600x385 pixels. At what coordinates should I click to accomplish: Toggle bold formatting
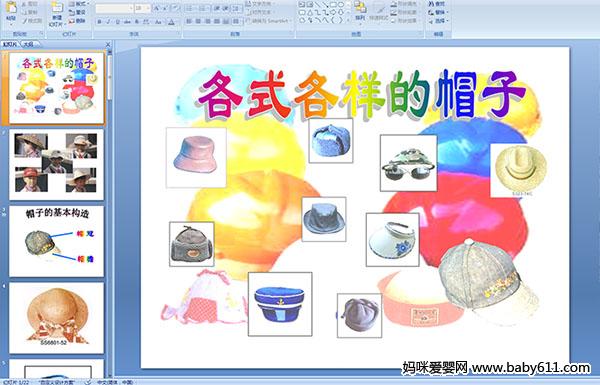click(99, 22)
